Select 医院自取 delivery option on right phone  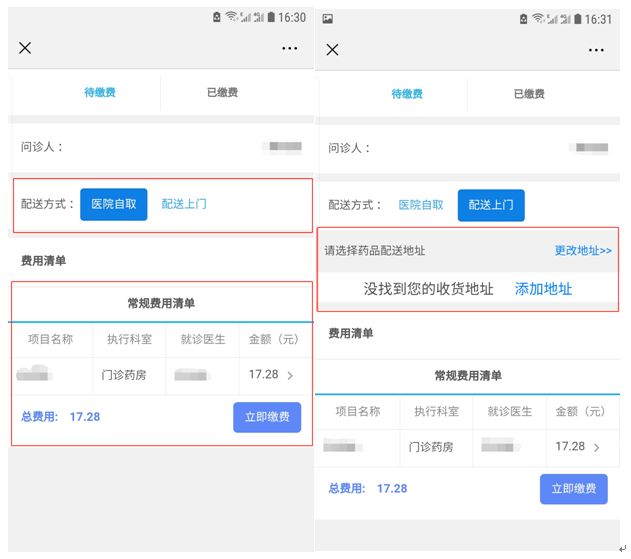tap(421, 205)
